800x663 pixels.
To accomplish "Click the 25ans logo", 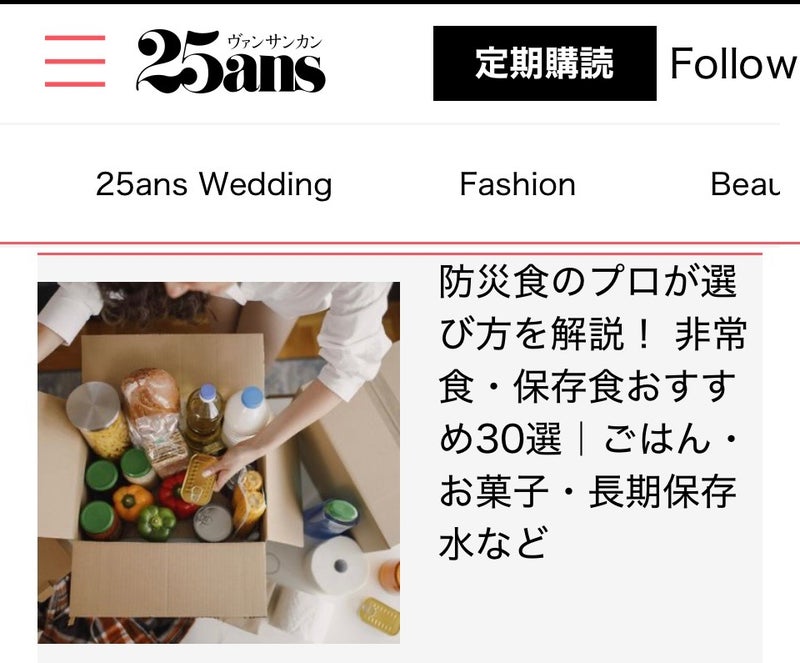I will 231,61.
